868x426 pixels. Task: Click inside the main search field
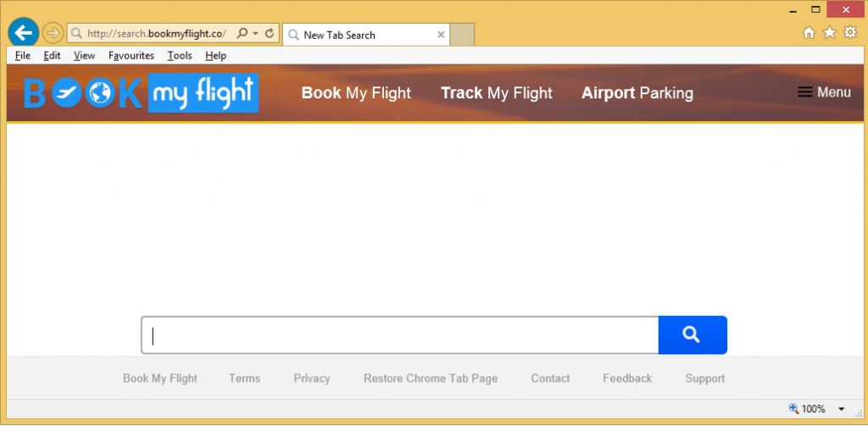(400, 335)
